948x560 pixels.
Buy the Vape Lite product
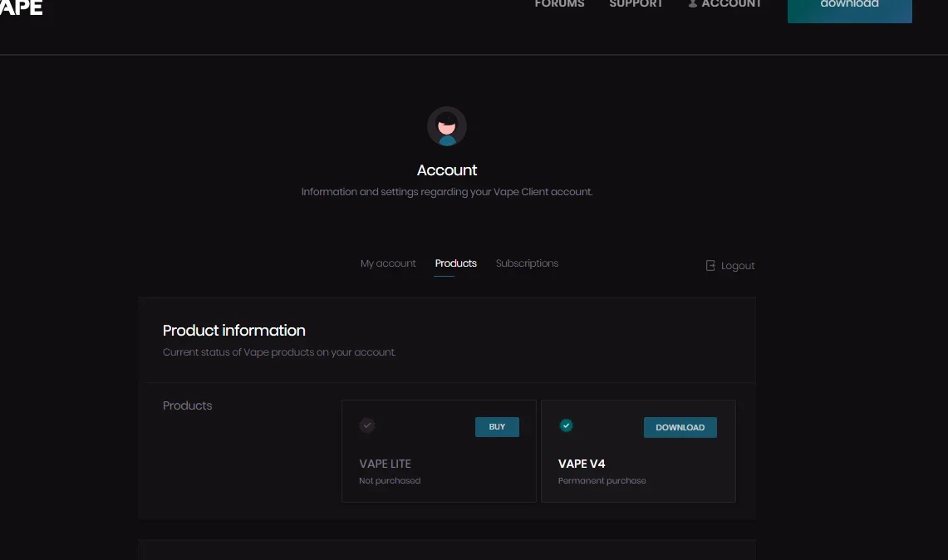point(497,427)
